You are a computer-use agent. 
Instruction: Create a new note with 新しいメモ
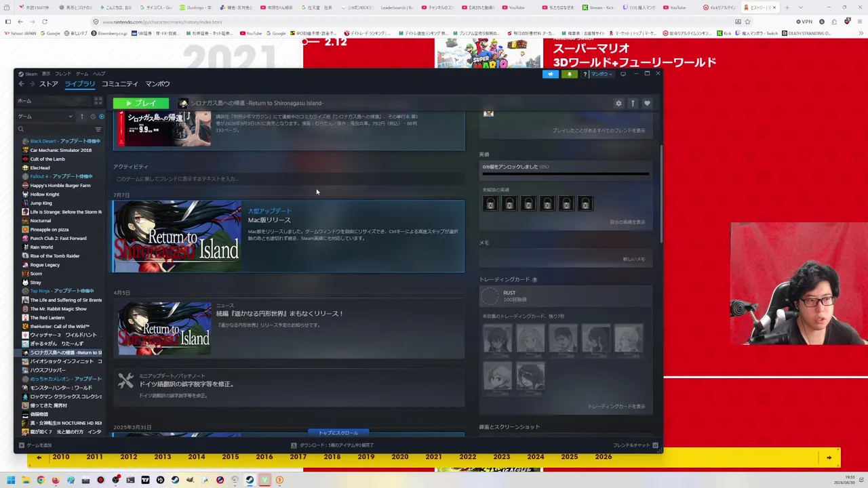click(x=634, y=259)
